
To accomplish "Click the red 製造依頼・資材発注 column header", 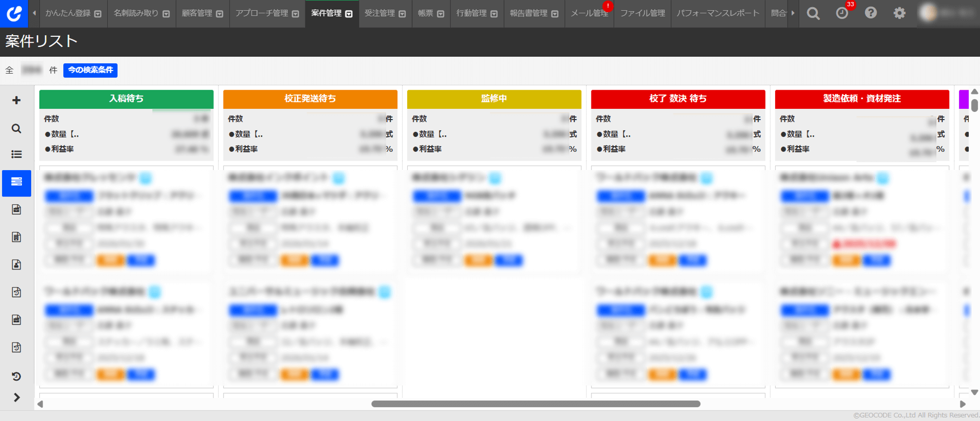I will click(x=862, y=99).
